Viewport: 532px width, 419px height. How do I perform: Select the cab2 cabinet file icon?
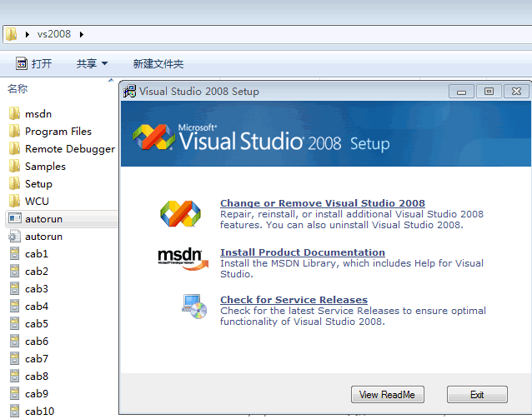point(14,272)
